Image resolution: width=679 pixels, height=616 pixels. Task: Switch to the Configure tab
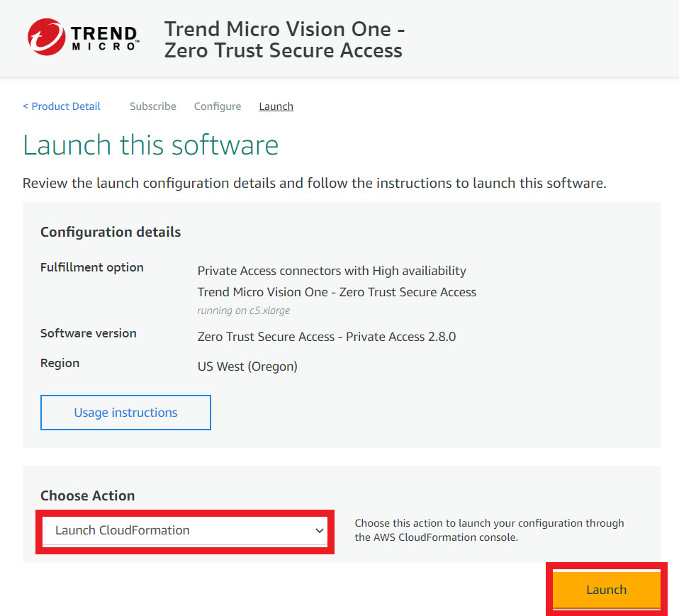click(x=217, y=106)
